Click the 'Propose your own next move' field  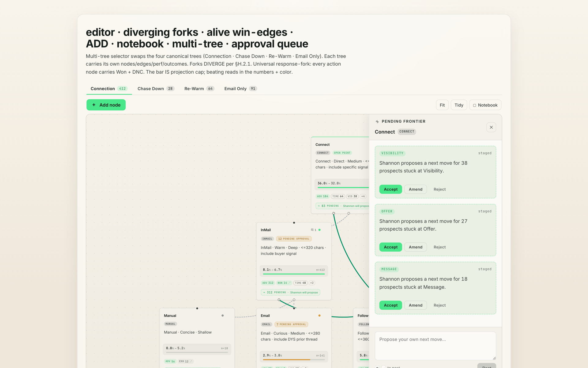tap(435, 346)
